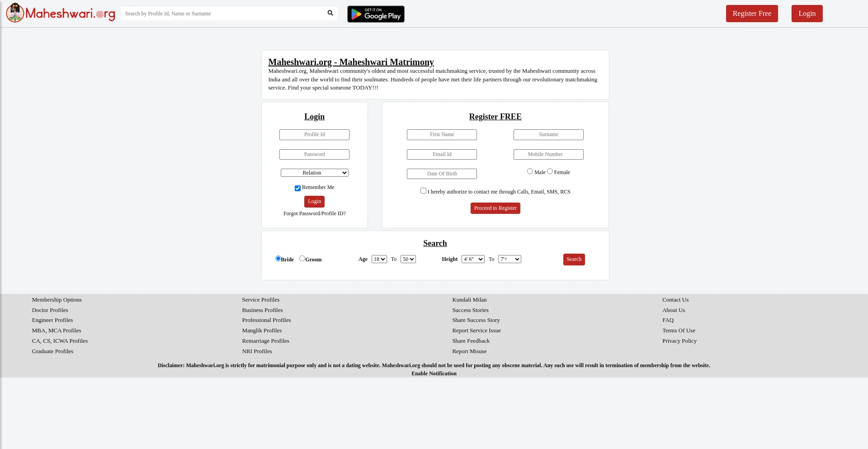The image size is (868, 449).
Task: Expand the minimum height dropdown showing 4'6"
Action: [x=473, y=259]
